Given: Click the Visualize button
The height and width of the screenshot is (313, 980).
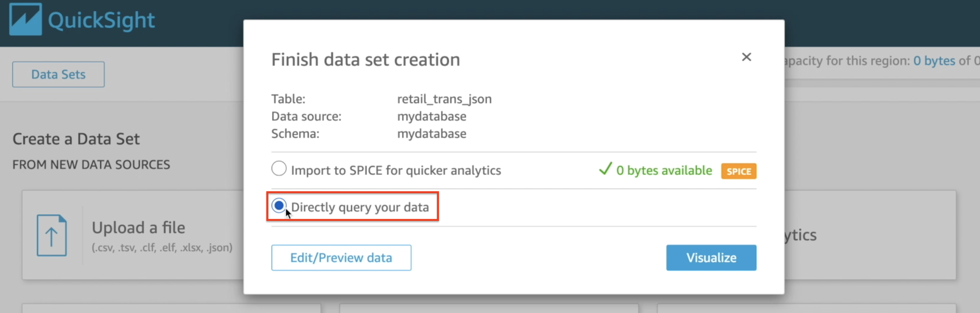Looking at the screenshot, I should pos(711,258).
